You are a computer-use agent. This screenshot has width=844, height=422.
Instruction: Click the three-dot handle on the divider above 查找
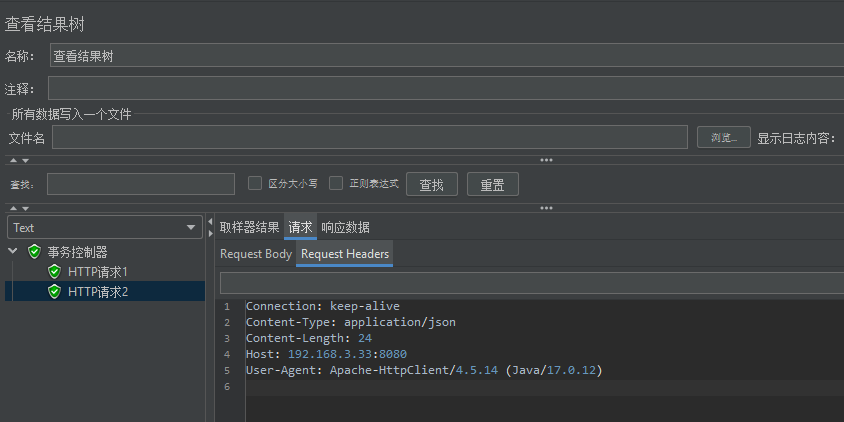coord(546,160)
